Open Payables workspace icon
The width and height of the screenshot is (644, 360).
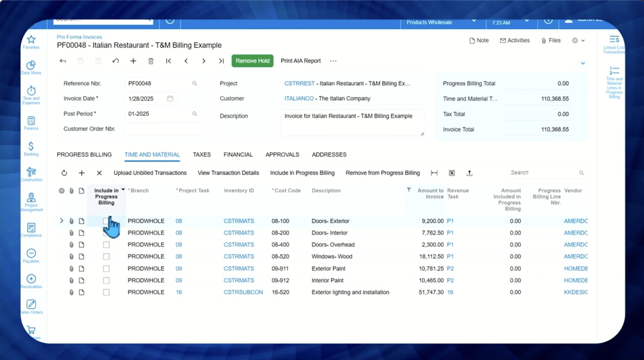click(x=31, y=256)
